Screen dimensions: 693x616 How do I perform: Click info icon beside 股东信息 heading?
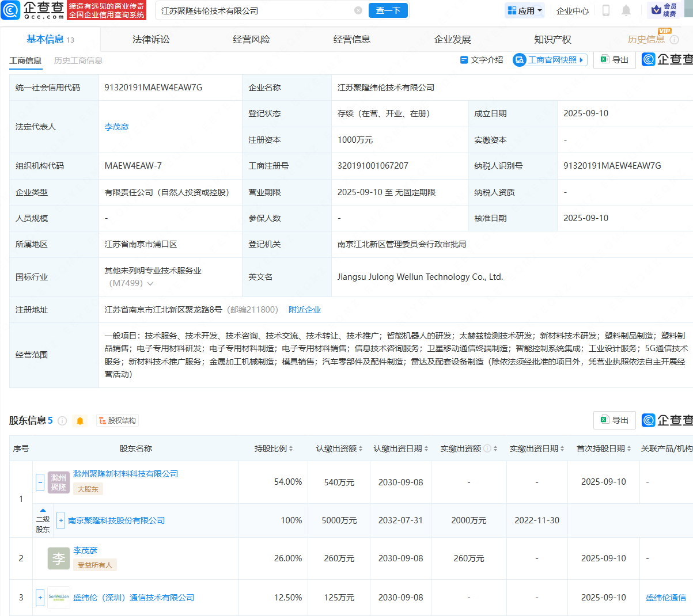(63, 421)
